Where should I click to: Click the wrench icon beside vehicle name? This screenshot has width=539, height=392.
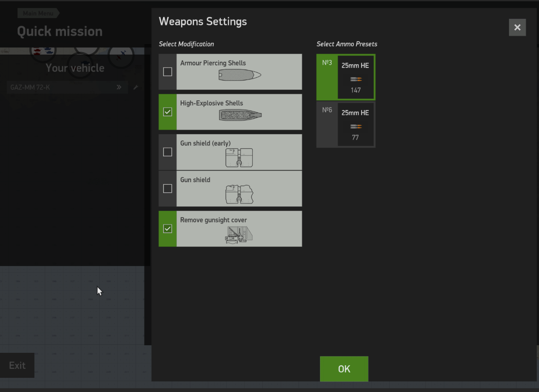point(136,87)
